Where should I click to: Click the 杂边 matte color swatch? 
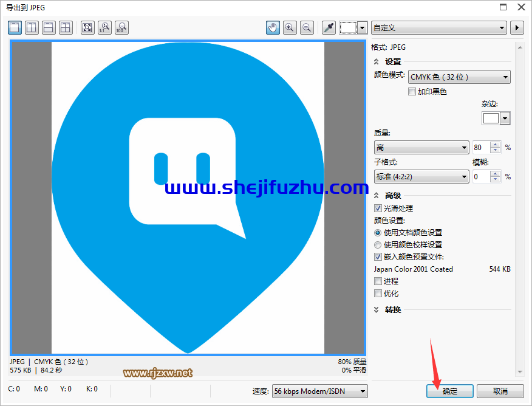[491, 119]
